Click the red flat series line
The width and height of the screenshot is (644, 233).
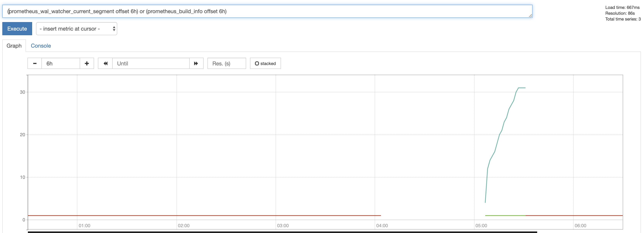pyautogui.click(x=200, y=216)
